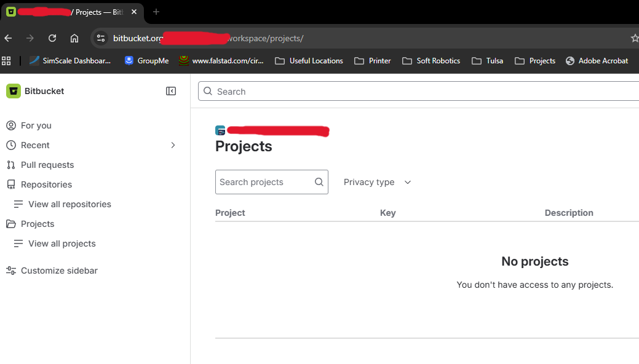Open the Useful Locations bookmark folder
The image size is (639, 364).
coord(309,61)
